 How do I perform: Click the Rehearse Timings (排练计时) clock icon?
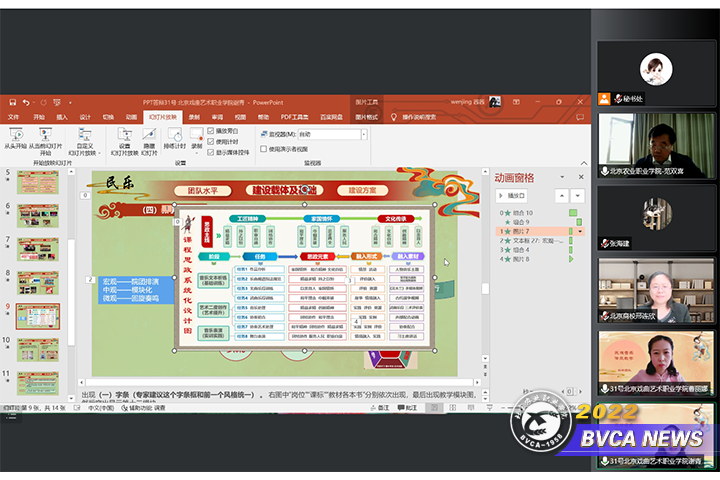(174, 136)
